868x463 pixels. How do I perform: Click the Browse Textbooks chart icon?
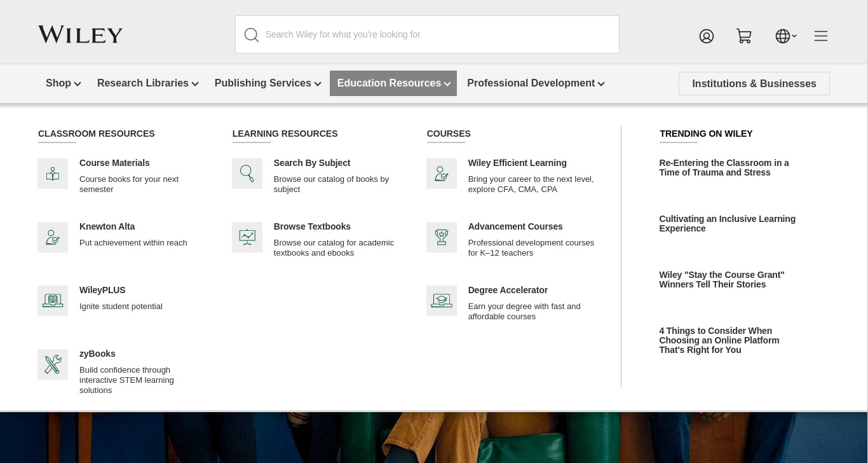(x=247, y=237)
